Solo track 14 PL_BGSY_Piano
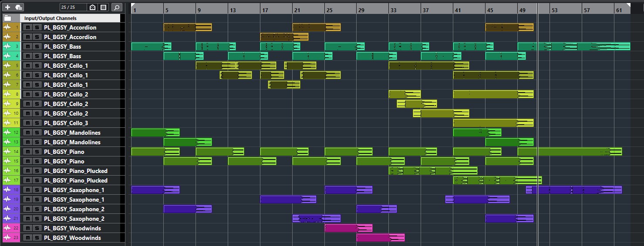The image size is (644, 246). (37, 152)
